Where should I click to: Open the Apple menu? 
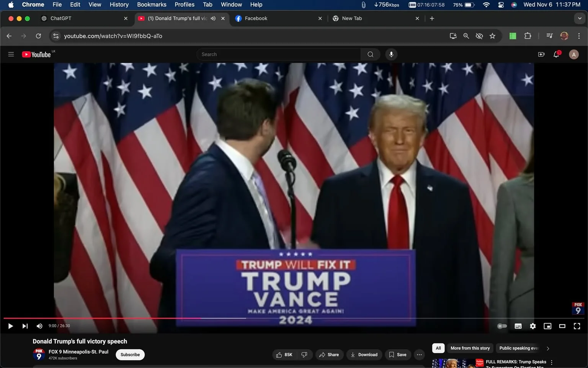[x=11, y=5]
